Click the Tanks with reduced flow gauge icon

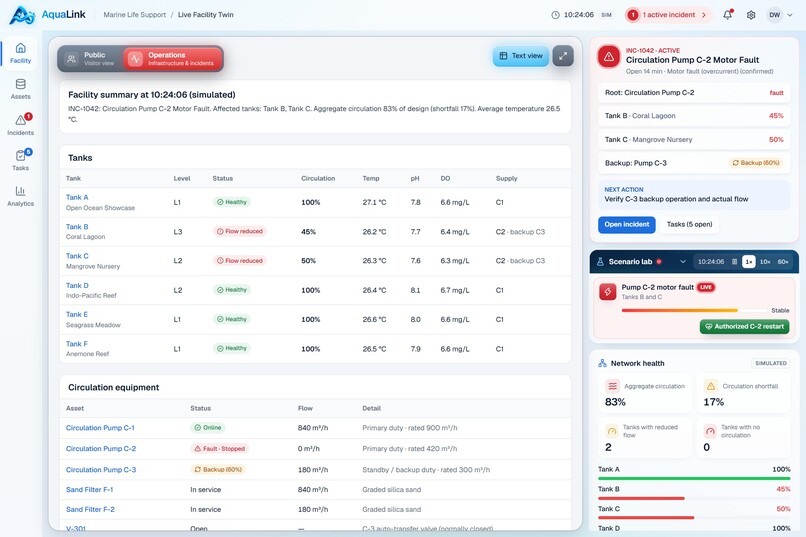pyautogui.click(x=612, y=431)
